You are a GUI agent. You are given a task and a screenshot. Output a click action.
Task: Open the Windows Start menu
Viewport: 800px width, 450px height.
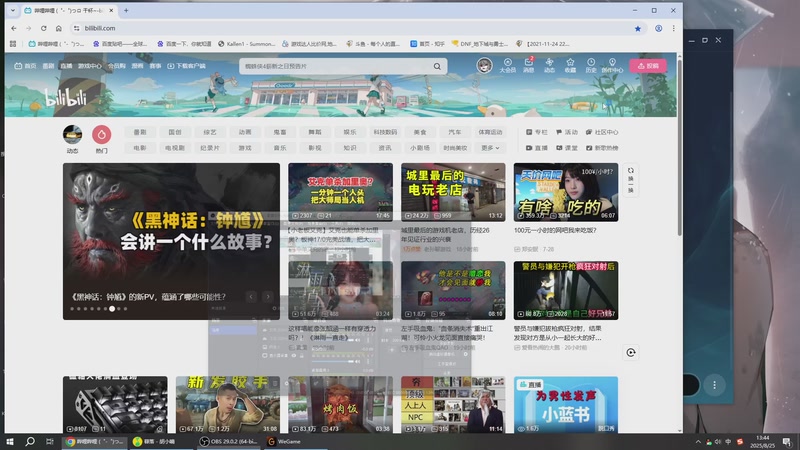click(10, 442)
